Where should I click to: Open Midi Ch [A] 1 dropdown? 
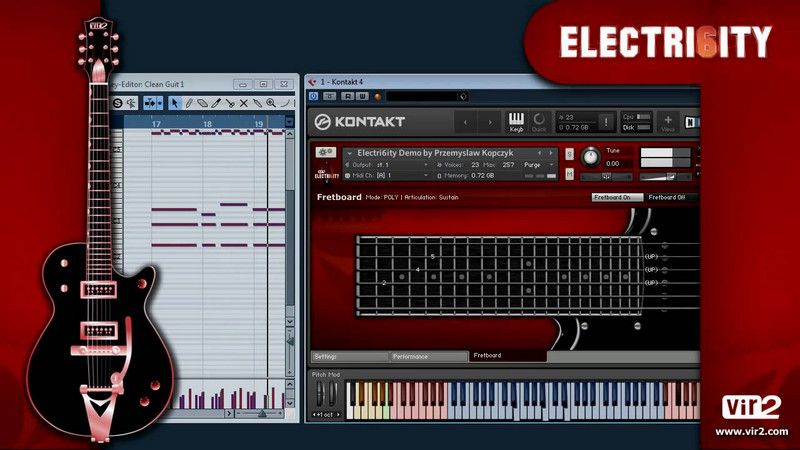(386, 176)
